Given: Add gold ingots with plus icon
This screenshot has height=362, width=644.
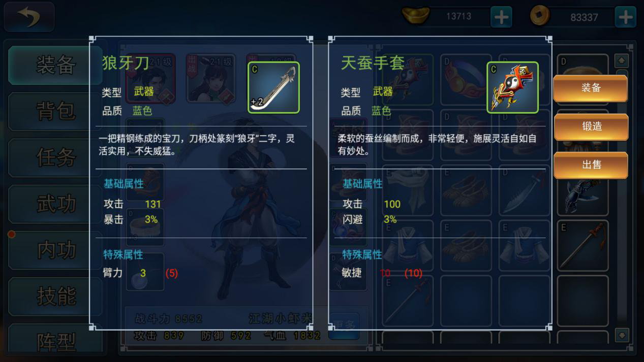Looking at the screenshot, I should (501, 17).
